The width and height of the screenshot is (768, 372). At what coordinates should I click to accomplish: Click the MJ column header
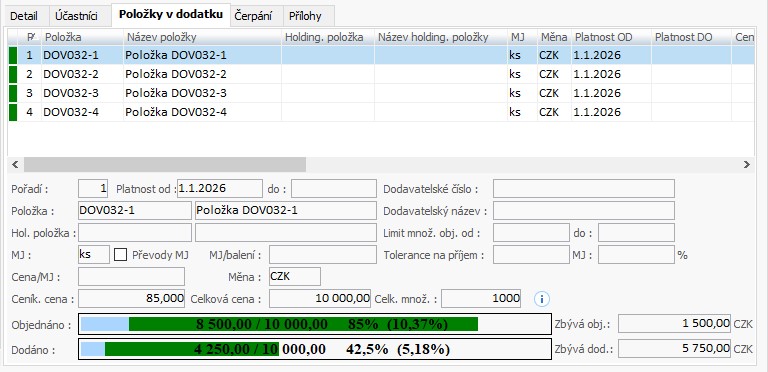pos(522,37)
